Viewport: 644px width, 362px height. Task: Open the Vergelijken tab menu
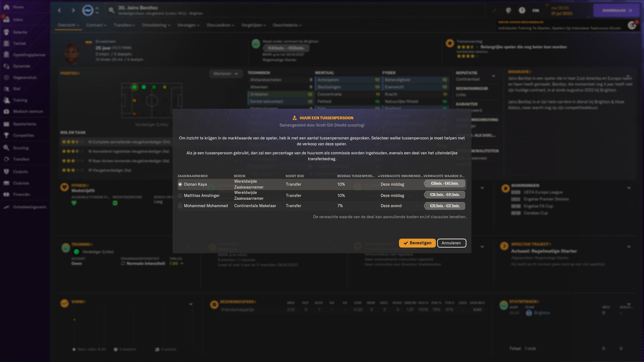pyautogui.click(x=254, y=25)
